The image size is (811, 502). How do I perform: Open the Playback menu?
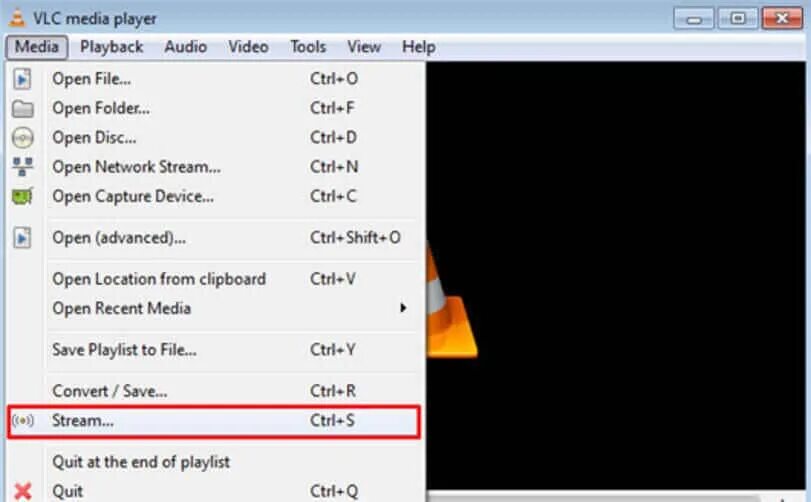click(111, 47)
